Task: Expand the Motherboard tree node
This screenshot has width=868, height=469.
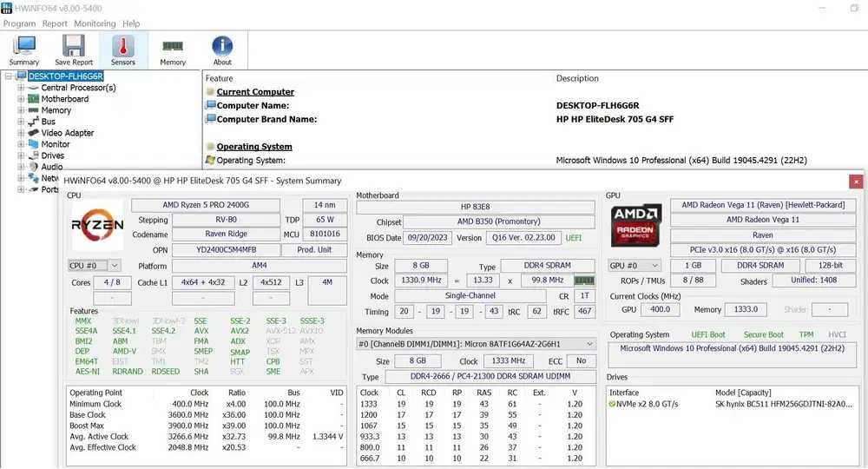Action: click(21, 98)
